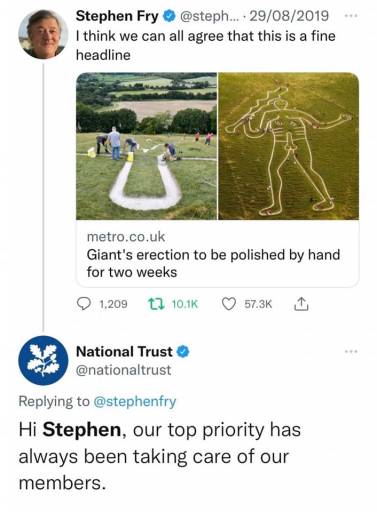View the aerial giant figure photo
This screenshot has height=512, width=377.
289,146
